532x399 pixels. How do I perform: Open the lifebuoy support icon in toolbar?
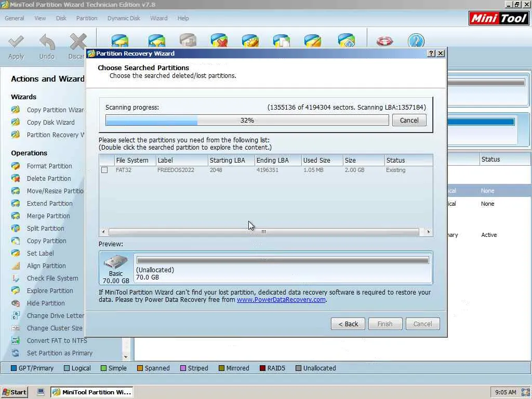click(385, 41)
